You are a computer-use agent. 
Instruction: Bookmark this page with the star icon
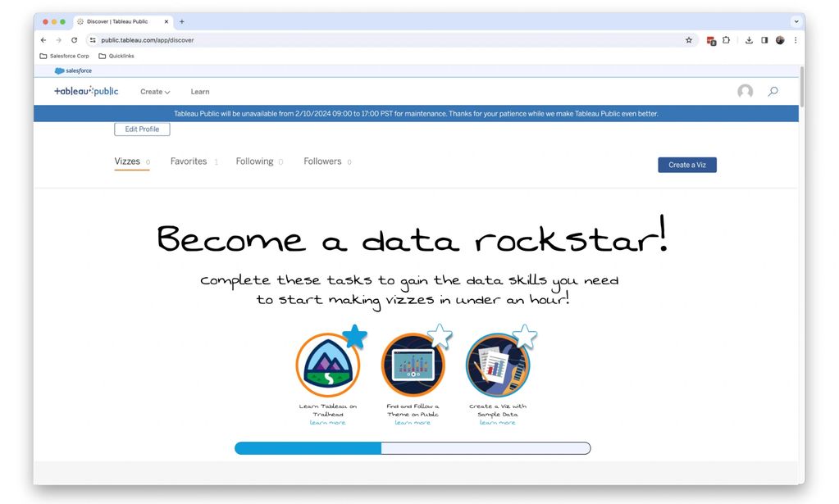[x=689, y=40]
